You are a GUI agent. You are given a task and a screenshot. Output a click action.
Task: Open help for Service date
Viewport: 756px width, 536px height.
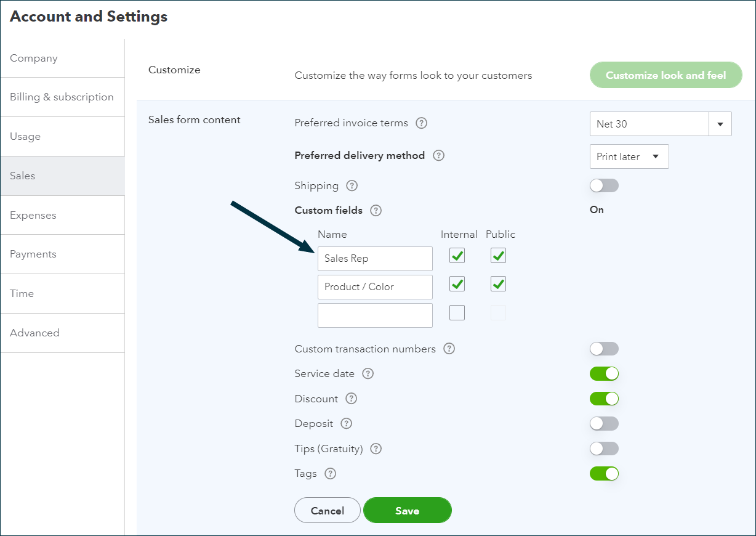pos(368,373)
